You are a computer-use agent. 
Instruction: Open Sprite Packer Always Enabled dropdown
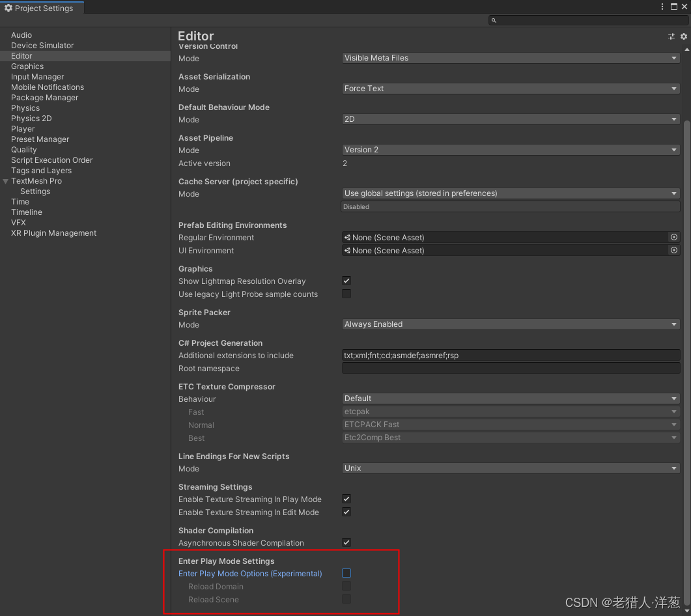click(511, 324)
